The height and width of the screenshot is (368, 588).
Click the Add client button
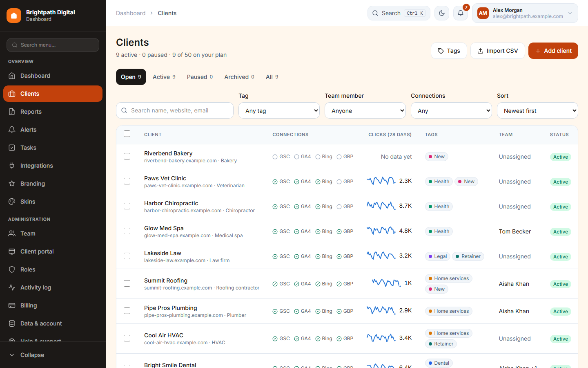(553, 51)
